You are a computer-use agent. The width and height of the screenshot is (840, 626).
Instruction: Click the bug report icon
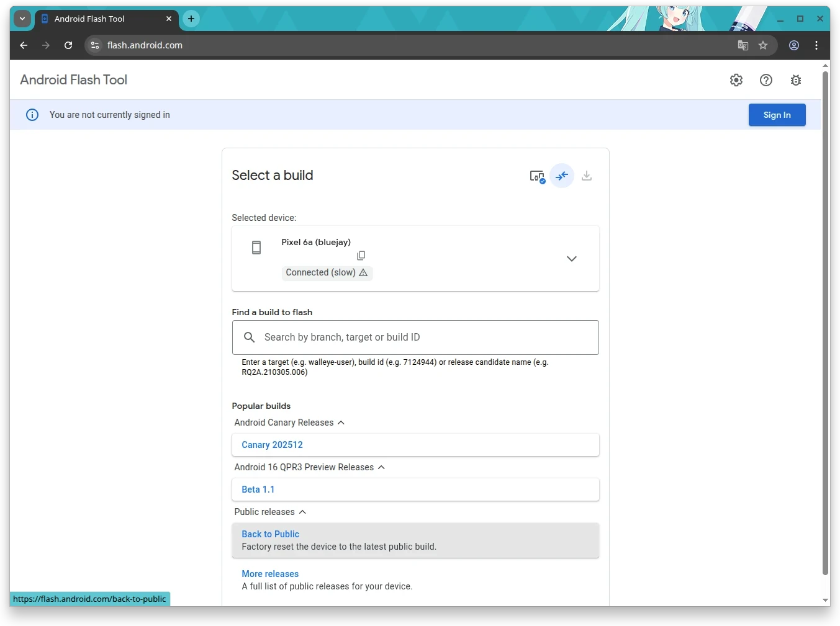795,80
